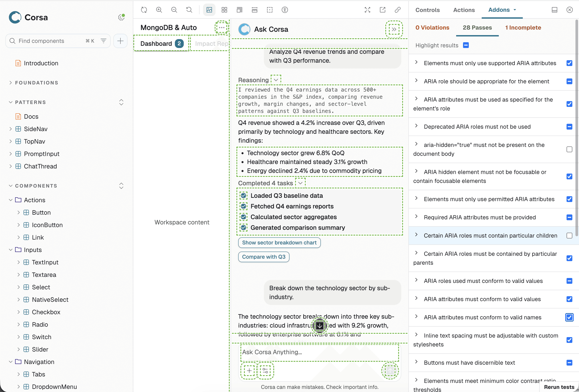
Task: Copy the story link
Action: click(398, 10)
